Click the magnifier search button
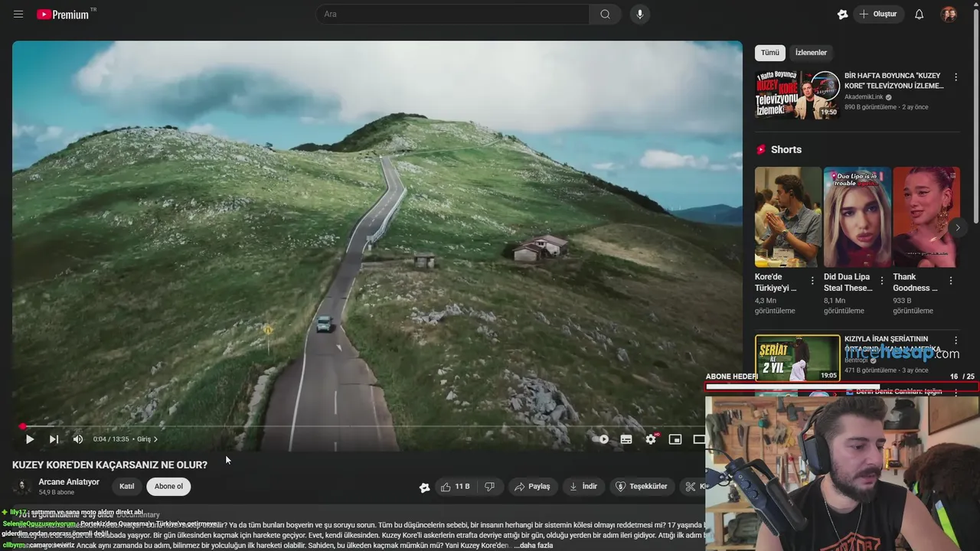The height and width of the screenshot is (551, 980). pyautogui.click(x=605, y=14)
